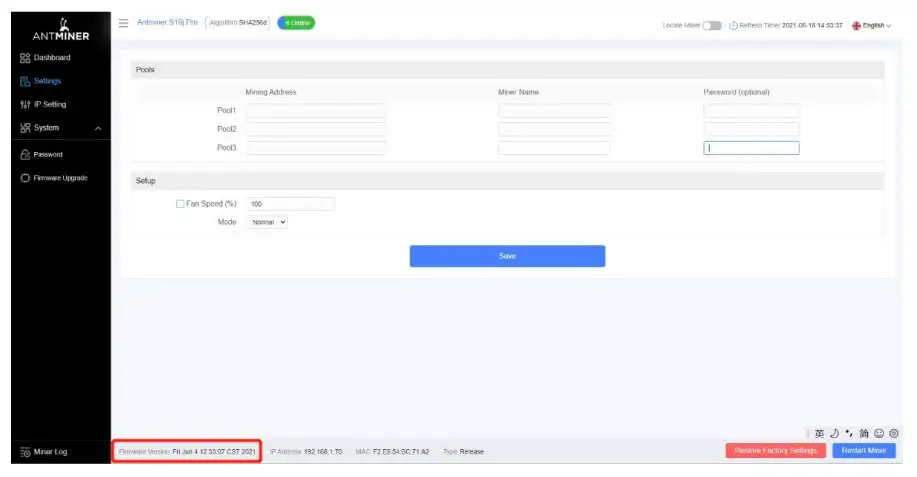Focus Pool2 Mining Address field
Image resolution: width=917 pixels, height=477 pixels.
316,129
